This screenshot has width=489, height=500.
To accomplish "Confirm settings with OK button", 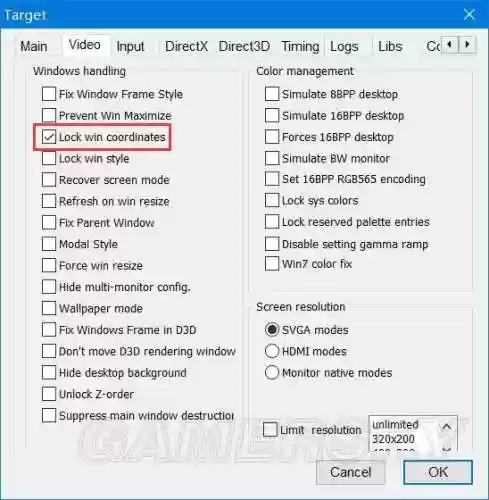I will pyautogui.click(x=438, y=472).
